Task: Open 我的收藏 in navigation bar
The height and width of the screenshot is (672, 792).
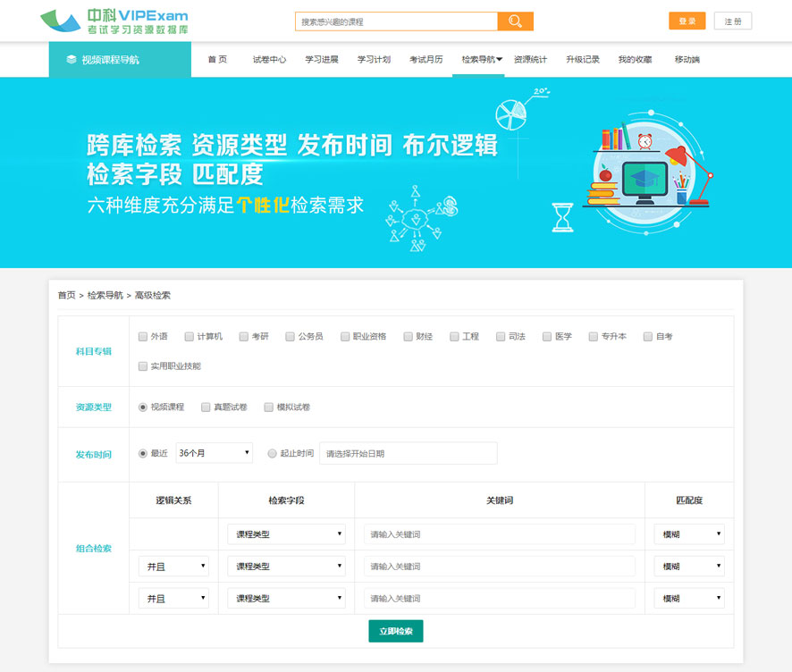Action: tap(635, 60)
